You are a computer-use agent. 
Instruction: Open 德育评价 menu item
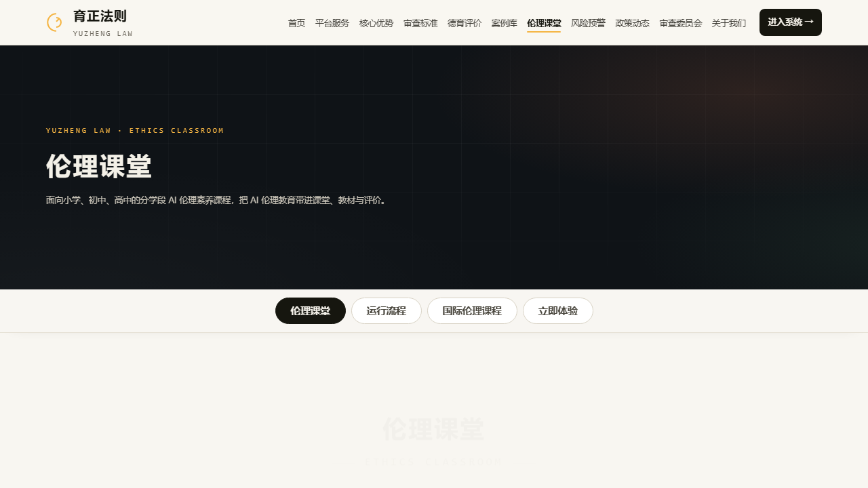click(x=465, y=23)
